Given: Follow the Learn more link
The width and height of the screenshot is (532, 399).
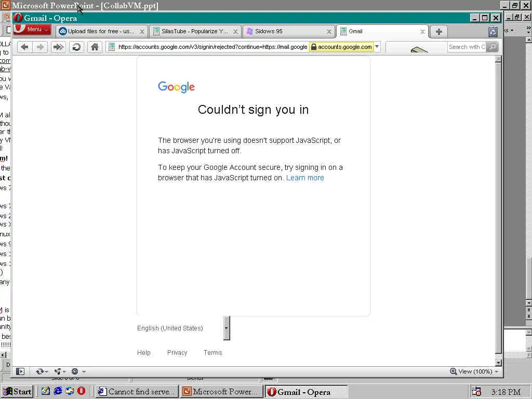Looking at the screenshot, I should click(305, 178).
